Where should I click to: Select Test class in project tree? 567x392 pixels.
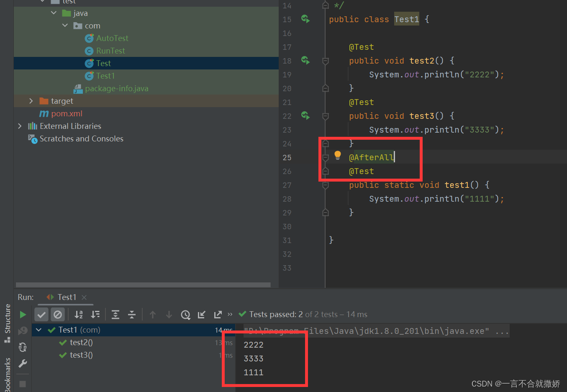point(103,63)
